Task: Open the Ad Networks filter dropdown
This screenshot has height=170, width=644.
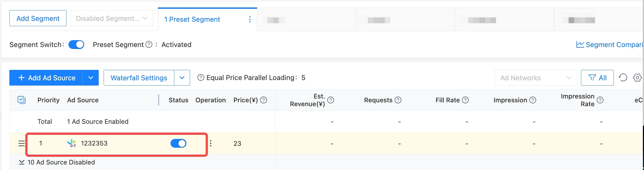Action: click(x=535, y=78)
